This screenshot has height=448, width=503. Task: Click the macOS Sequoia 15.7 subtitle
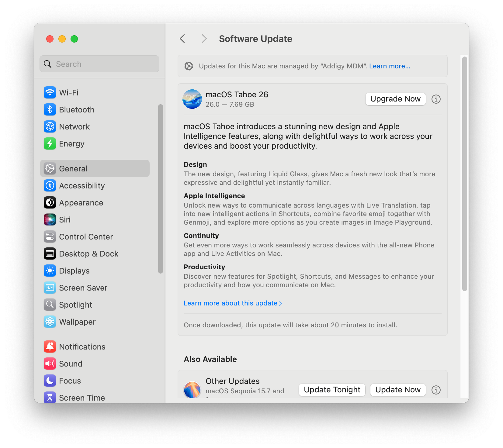coord(245,391)
